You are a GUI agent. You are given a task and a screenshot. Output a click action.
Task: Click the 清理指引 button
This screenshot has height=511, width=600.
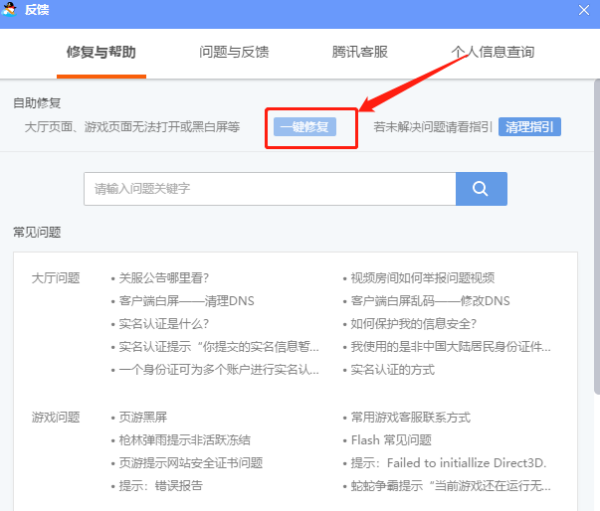click(x=529, y=127)
